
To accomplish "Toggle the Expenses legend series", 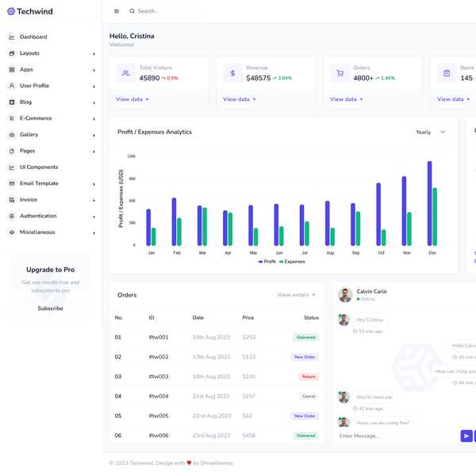I will tap(292, 262).
